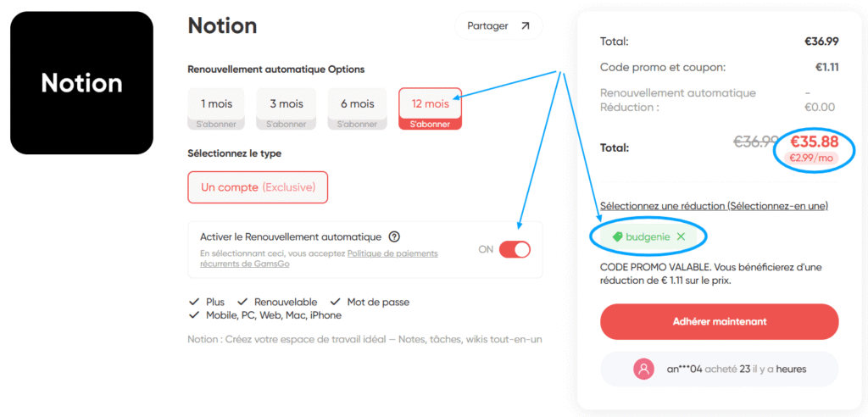Screen dimensions: 868x417
Task: Click the Renouvelable checkmark icon
Action: [x=242, y=302]
